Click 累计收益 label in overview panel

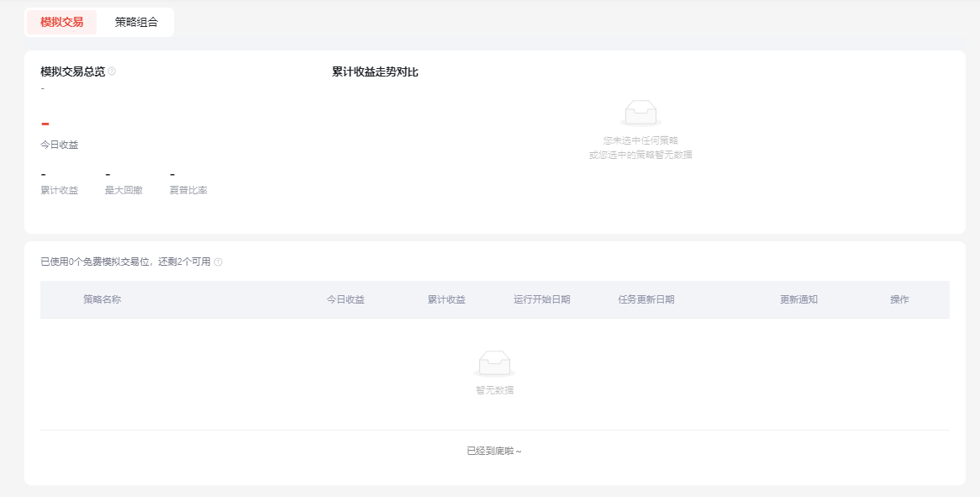tap(59, 190)
